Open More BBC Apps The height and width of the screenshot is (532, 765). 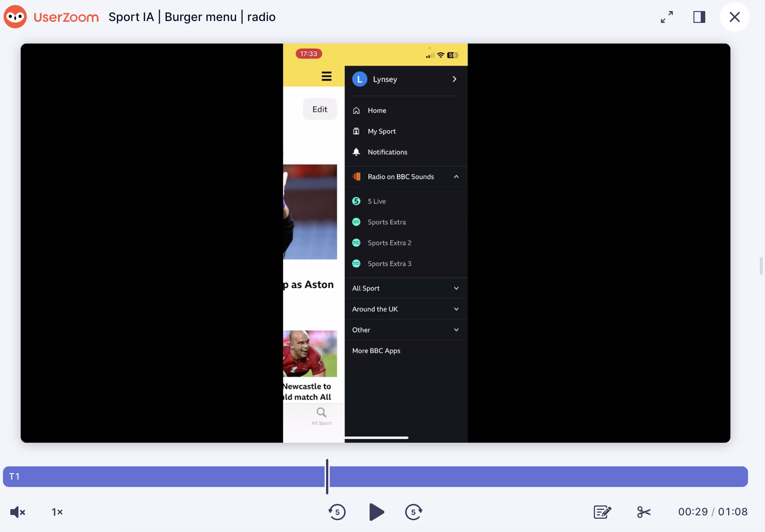[x=376, y=351]
